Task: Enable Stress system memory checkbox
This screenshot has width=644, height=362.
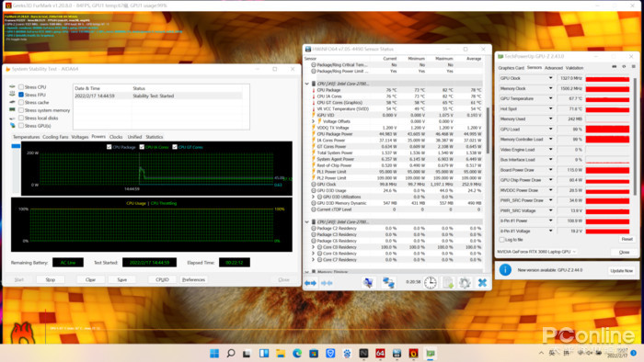Action: pyautogui.click(x=21, y=110)
